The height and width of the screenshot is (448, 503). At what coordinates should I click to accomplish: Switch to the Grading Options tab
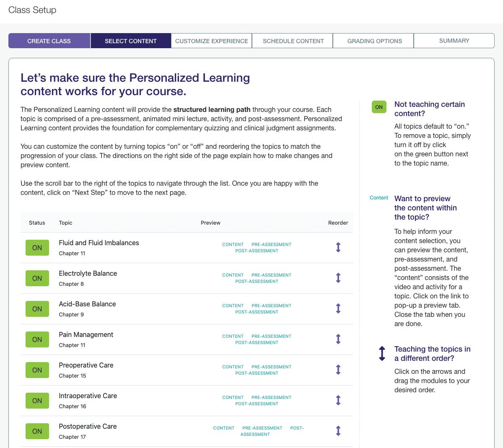pyautogui.click(x=374, y=41)
